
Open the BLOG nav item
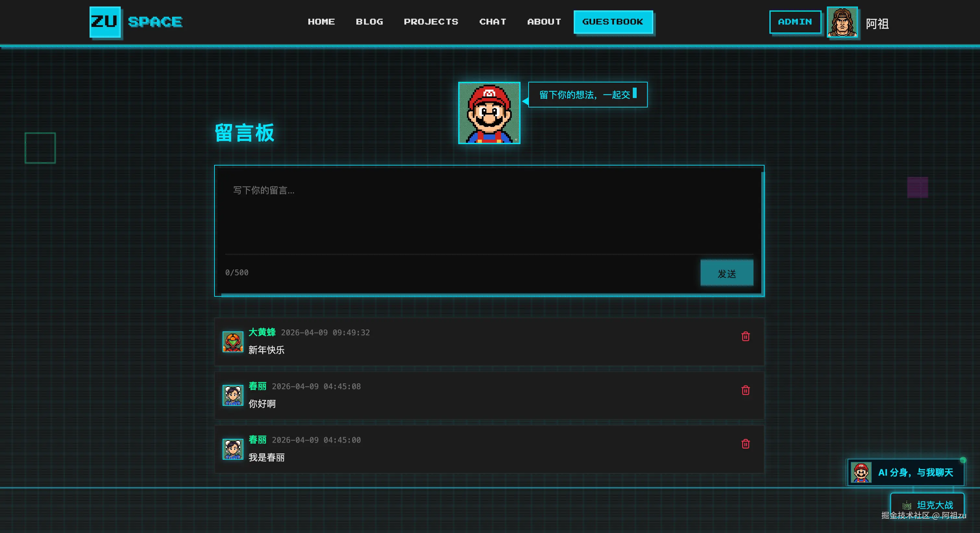[369, 22]
